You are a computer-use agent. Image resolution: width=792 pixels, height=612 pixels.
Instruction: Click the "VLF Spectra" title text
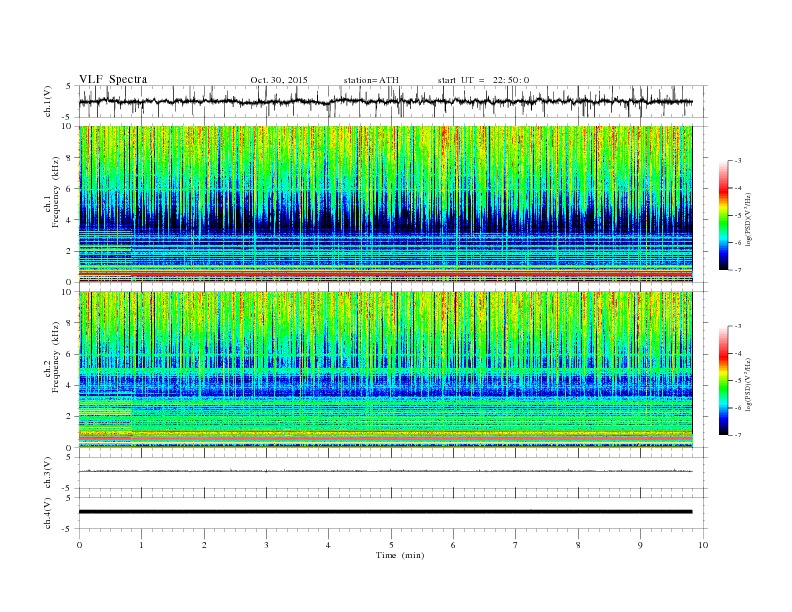[x=113, y=79]
